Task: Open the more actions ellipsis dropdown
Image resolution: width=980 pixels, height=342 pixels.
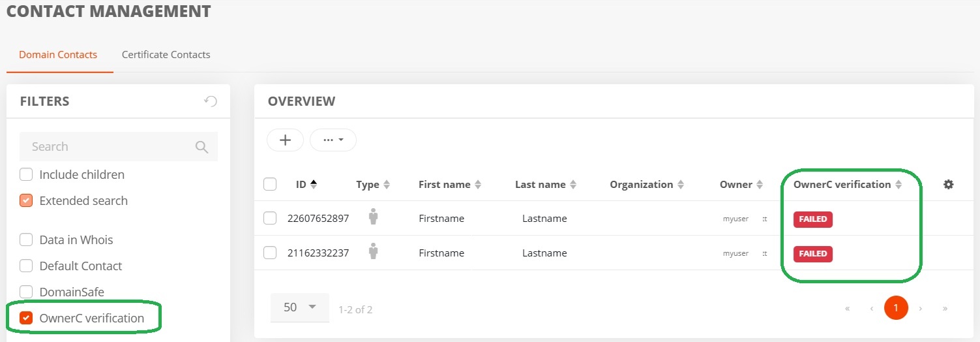Action: pyautogui.click(x=333, y=140)
